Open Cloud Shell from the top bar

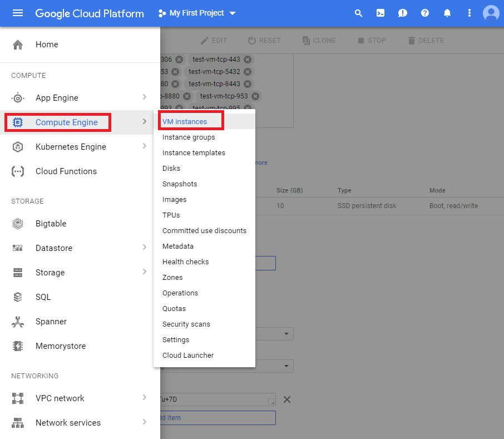381,13
